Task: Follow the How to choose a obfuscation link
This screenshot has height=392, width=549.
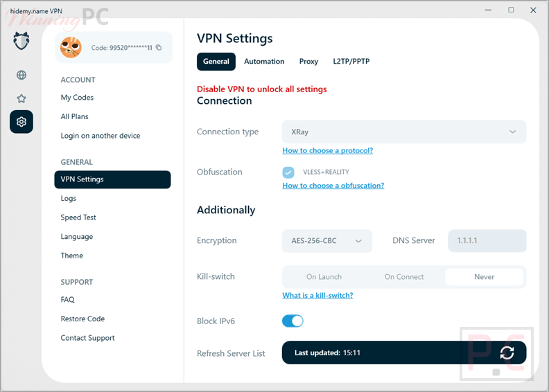Action: pyautogui.click(x=333, y=186)
